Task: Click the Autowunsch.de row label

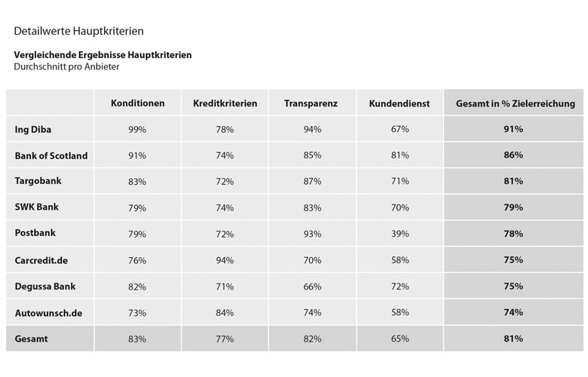Action: [x=48, y=312]
